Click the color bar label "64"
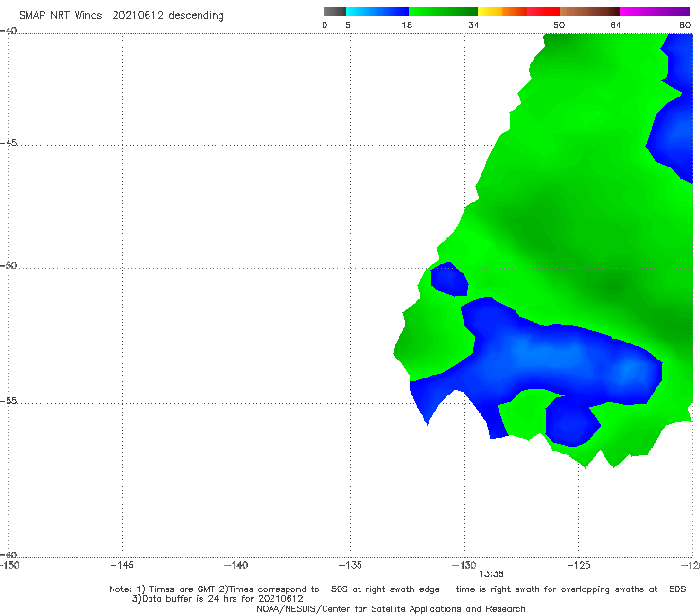 pyautogui.click(x=616, y=25)
